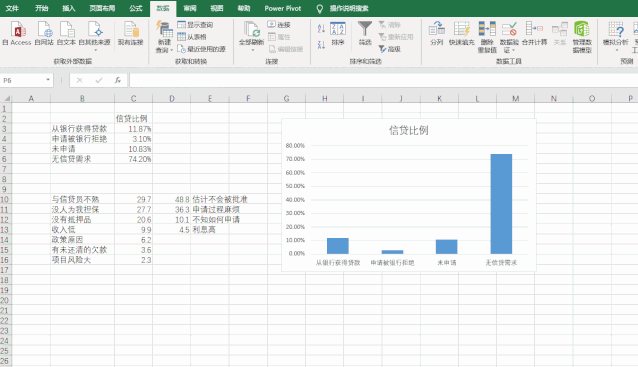Switch to the Power Pivot tab
638x367 pixels.
pyautogui.click(x=283, y=8)
